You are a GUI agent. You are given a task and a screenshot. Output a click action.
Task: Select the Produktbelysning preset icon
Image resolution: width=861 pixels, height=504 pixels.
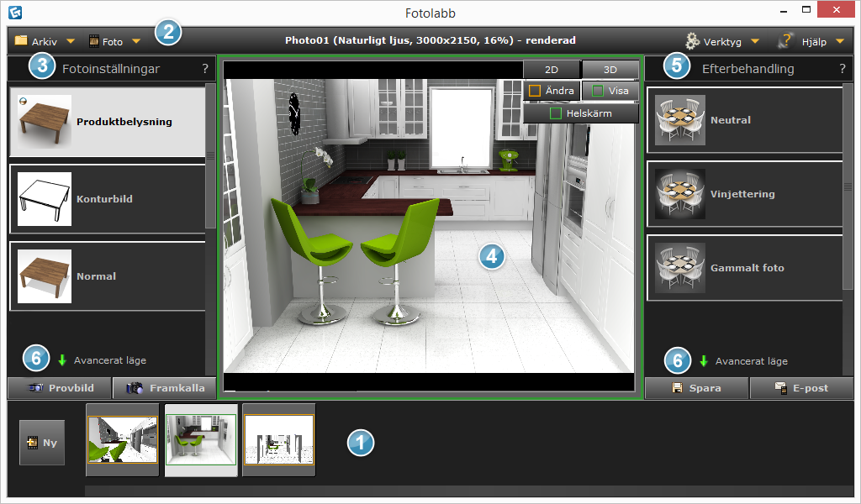pos(44,121)
